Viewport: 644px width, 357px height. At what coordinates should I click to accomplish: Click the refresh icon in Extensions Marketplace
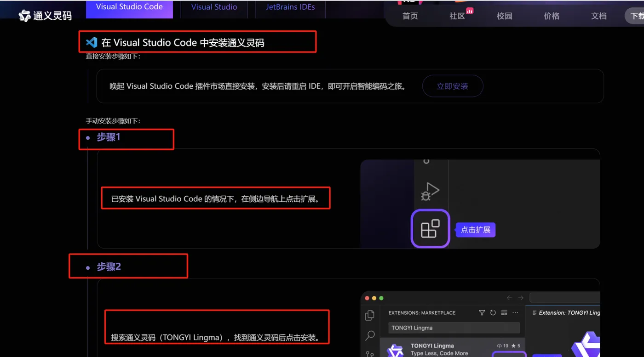click(493, 313)
